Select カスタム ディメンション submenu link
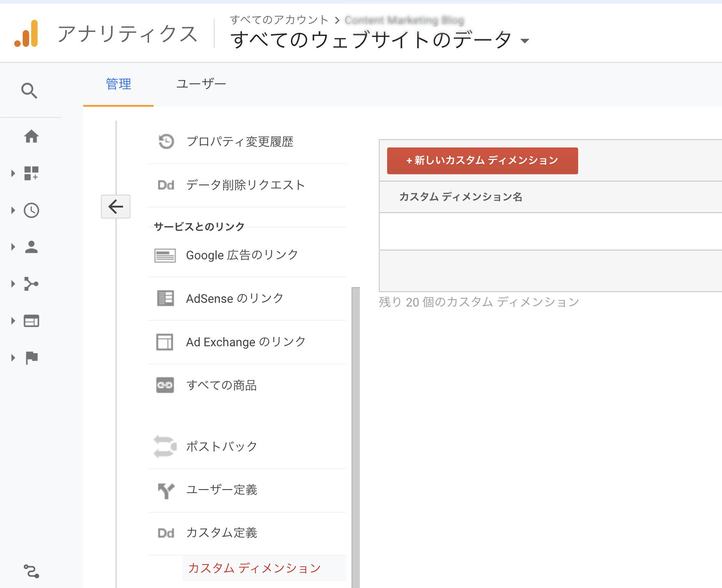 (254, 568)
